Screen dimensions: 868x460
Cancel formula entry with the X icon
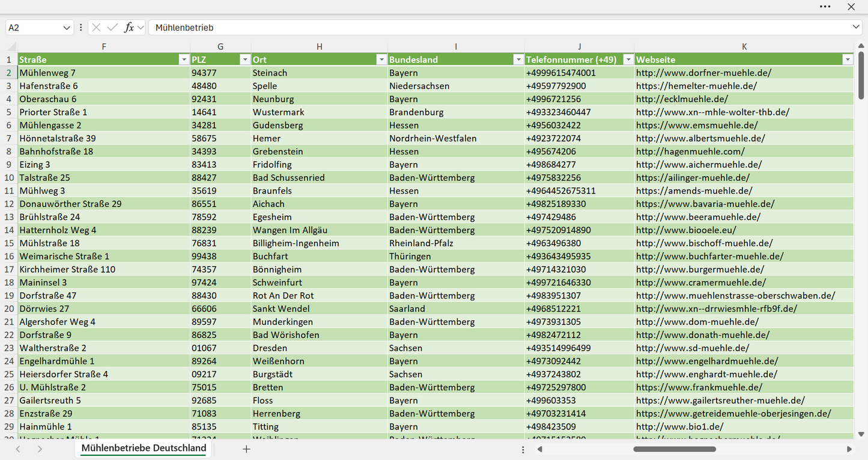tap(96, 28)
